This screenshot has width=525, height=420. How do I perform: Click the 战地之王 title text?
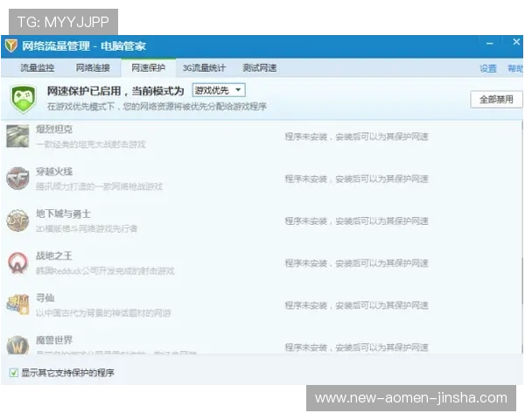point(54,255)
